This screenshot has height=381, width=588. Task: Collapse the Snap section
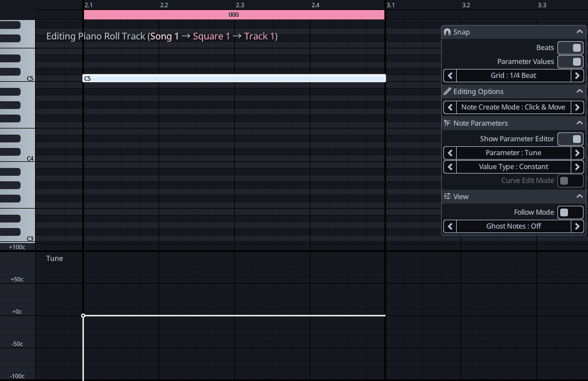tap(579, 32)
